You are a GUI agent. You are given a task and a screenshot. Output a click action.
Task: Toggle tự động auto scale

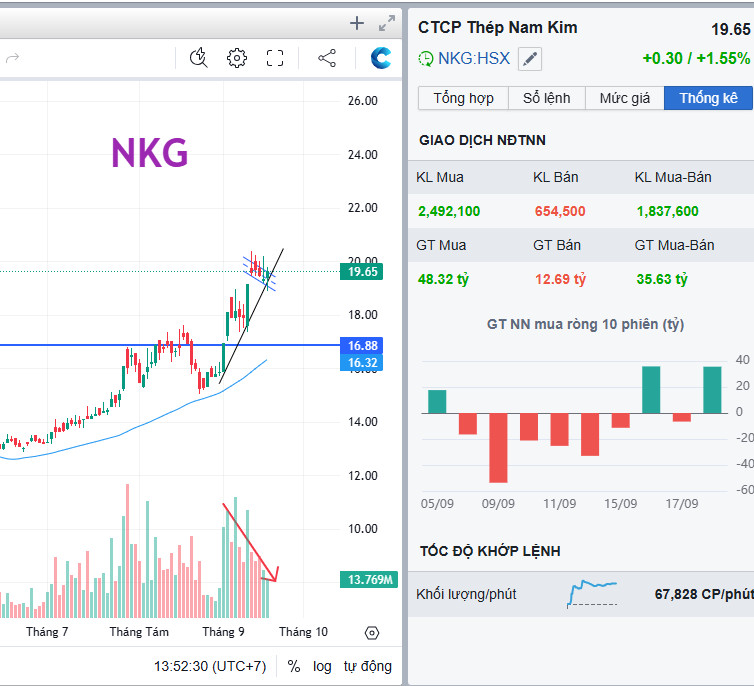click(367, 666)
